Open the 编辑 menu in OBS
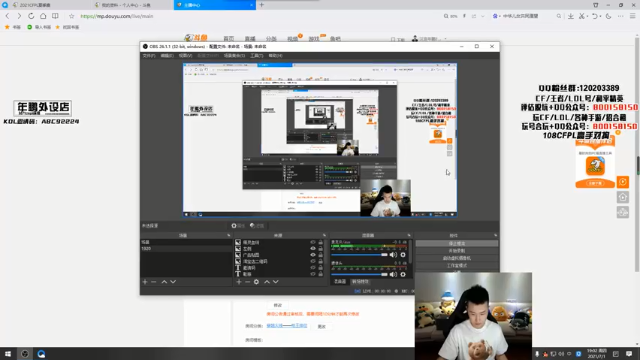 click(167, 56)
